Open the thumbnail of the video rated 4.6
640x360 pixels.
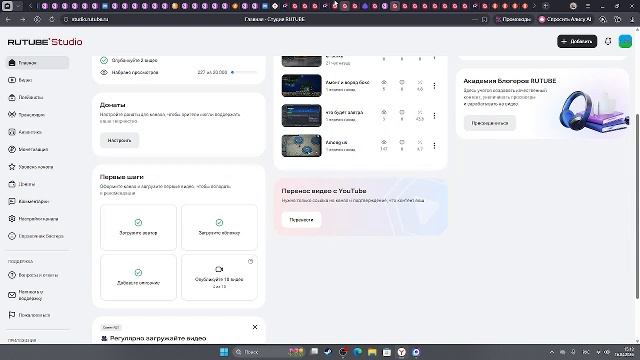coord(301,85)
